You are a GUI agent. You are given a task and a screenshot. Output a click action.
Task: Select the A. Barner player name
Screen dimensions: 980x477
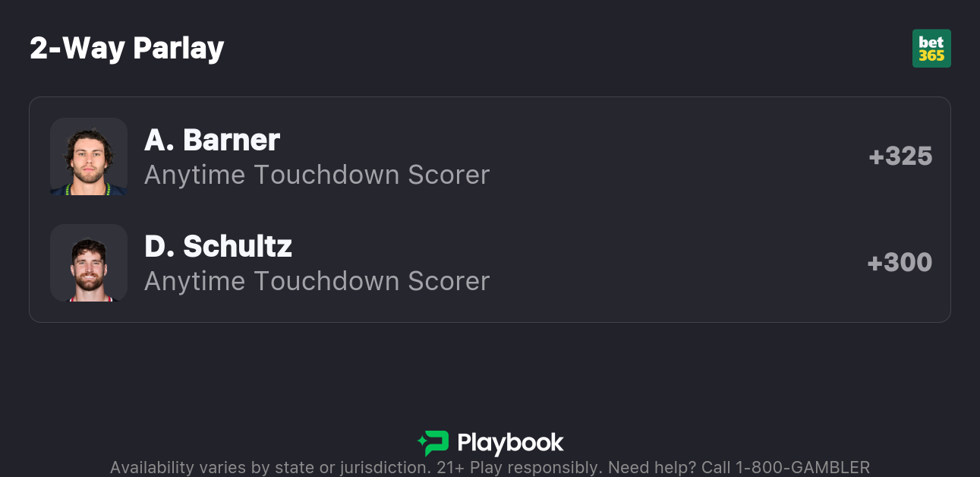(212, 140)
